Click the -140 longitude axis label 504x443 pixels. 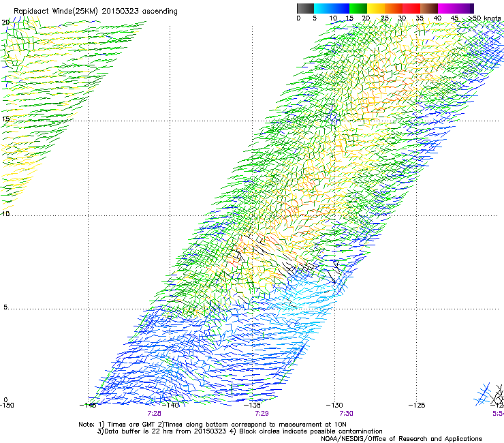[x=171, y=406]
